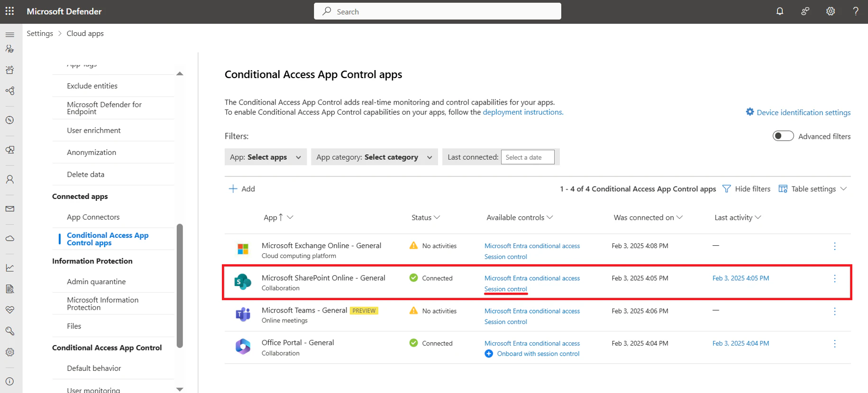Click the Add button above the table

242,189
